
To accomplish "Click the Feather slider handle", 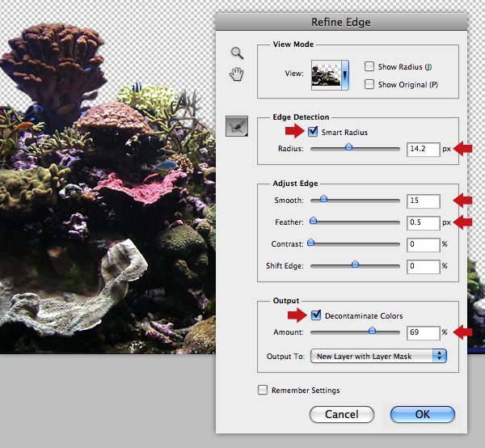I will coord(314,220).
